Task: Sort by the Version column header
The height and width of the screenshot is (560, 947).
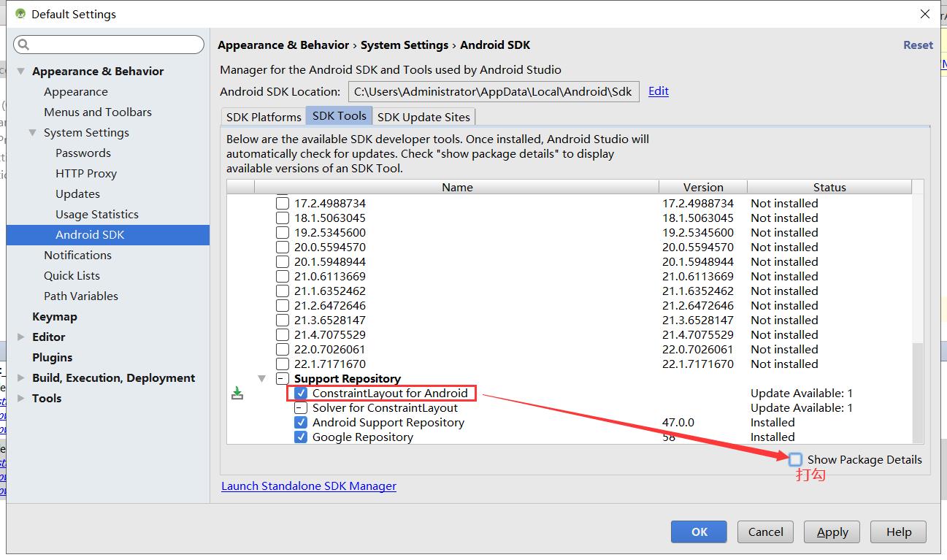Action: click(703, 188)
